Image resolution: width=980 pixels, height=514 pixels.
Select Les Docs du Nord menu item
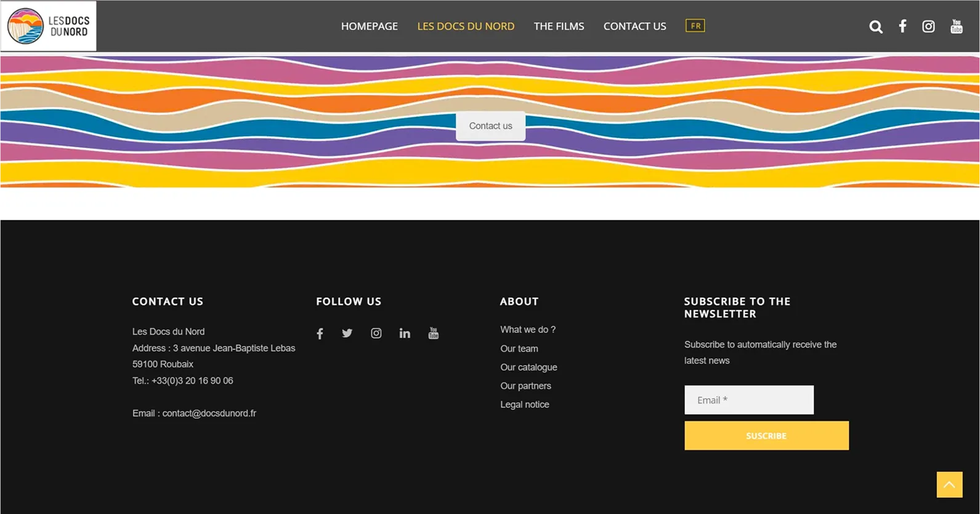(x=466, y=27)
